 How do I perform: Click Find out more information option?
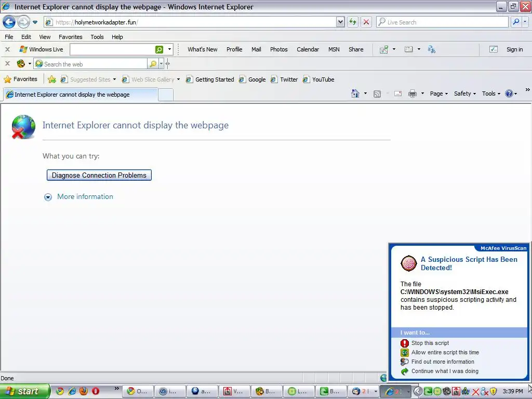click(x=437, y=362)
